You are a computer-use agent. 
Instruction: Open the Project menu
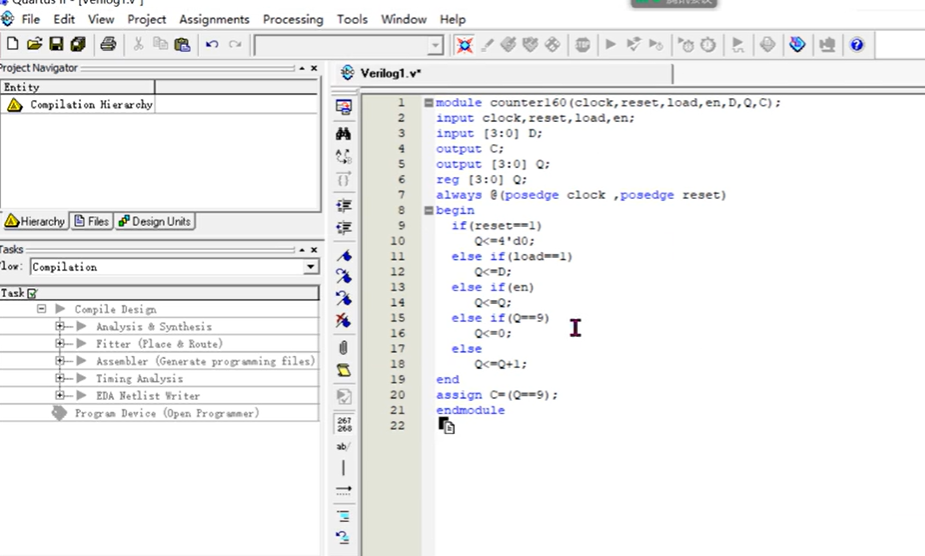(x=147, y=19)
